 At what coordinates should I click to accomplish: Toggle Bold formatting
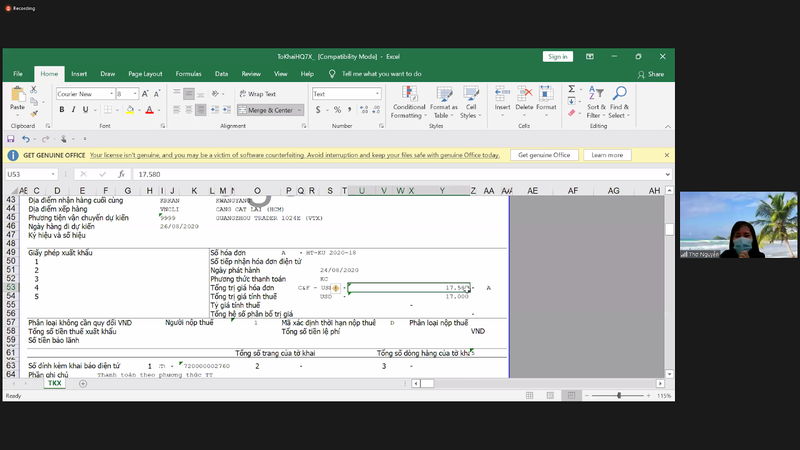pyautogui.click(x=62, y=110)
